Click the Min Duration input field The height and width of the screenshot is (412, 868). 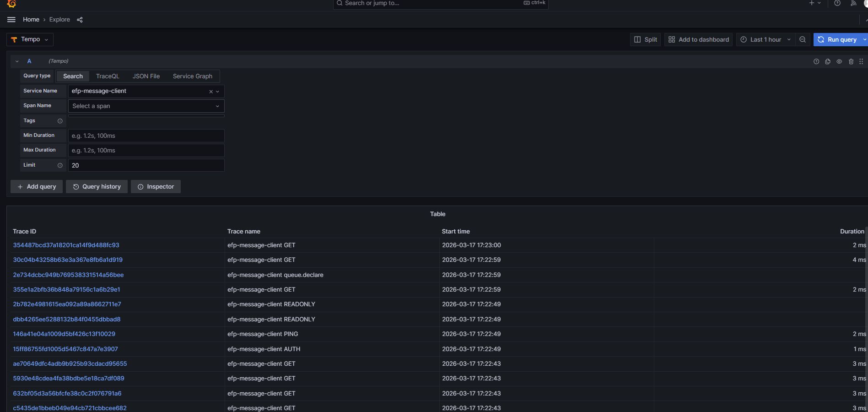pyautogui.click(x=146, y=136)
